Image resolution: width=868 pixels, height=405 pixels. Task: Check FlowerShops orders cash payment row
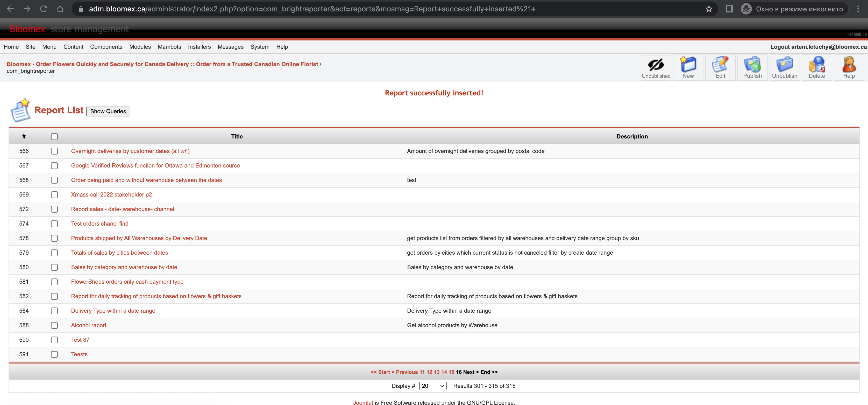pos(54,282)
